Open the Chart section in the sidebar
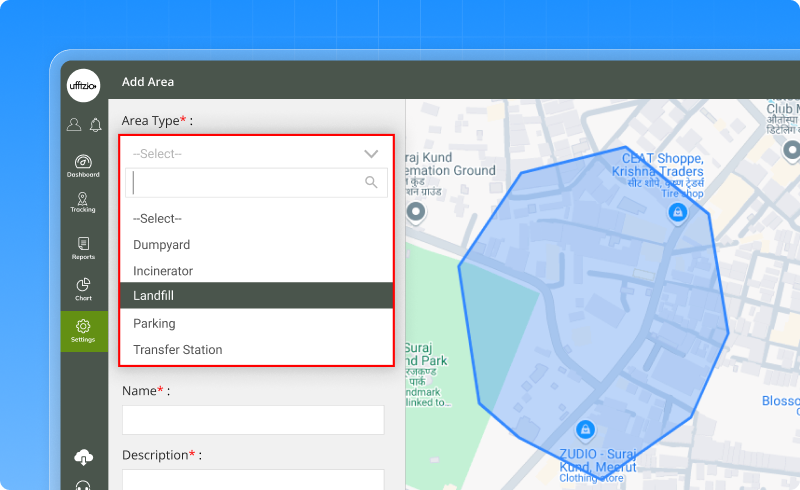 83,289
